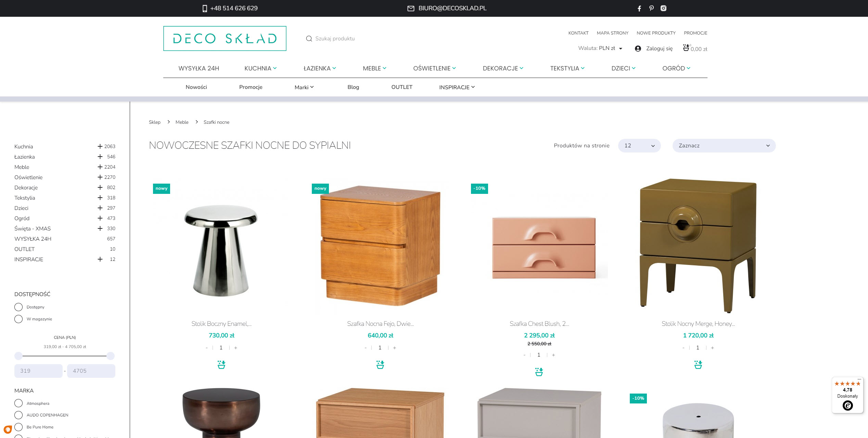Add Szafka Nocna Fejo to cart

tap(380, 365)
